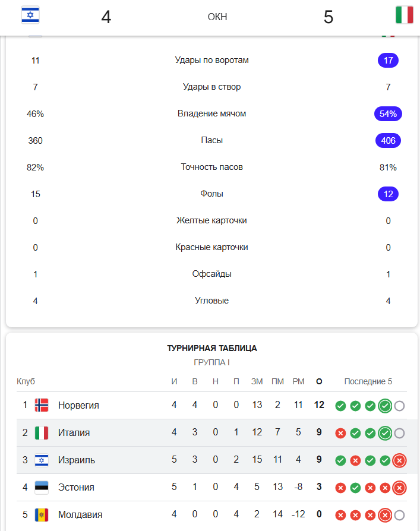Click Norway's empty upcoming match circle

pyautogui.click(x=399, y=406)
